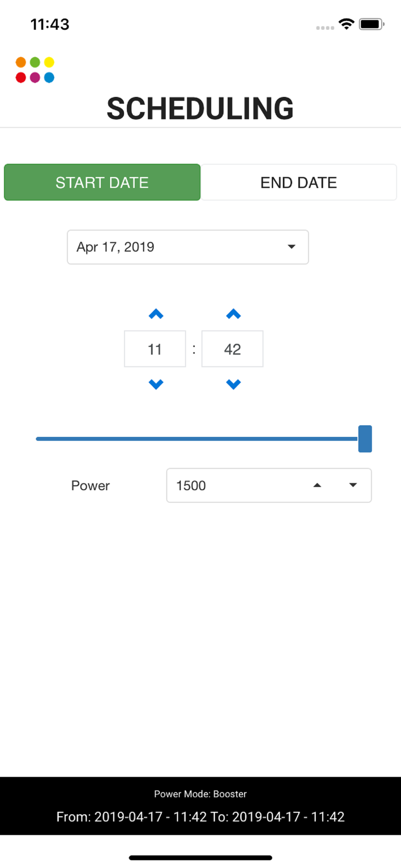
Task: Increase the hour with up chevron
Action: tap(156, 314)
